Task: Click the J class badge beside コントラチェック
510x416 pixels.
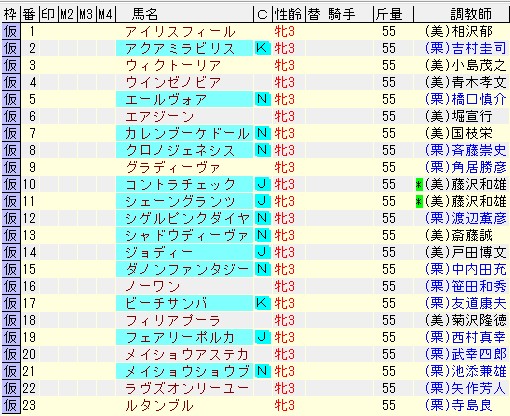Action: pos(262,184)
